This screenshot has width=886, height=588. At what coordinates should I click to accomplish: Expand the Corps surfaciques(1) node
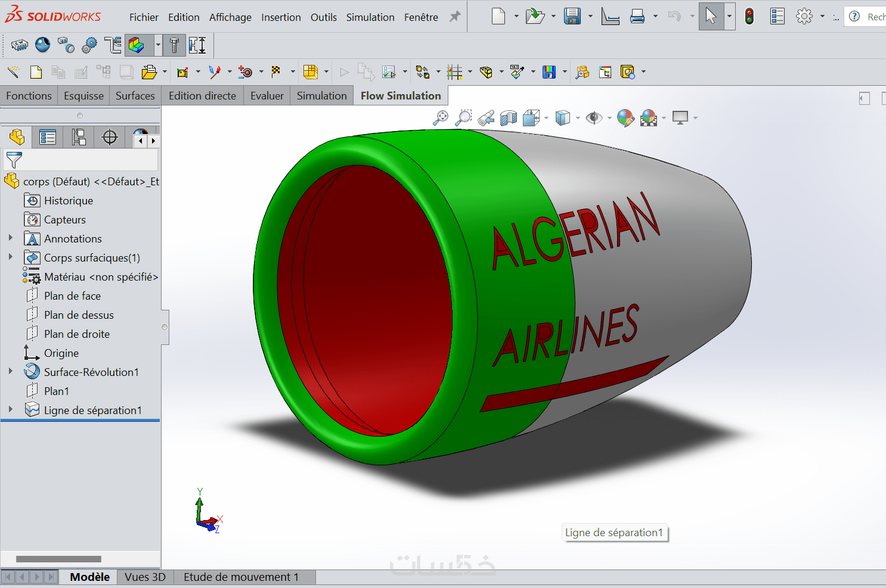coord(11,257)
